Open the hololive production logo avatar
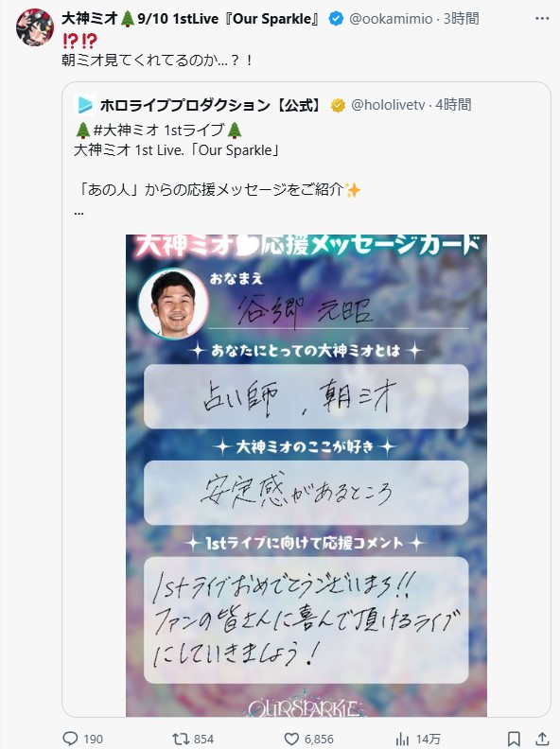The height and width of the screenshot is (749, 560). [84, 105]
